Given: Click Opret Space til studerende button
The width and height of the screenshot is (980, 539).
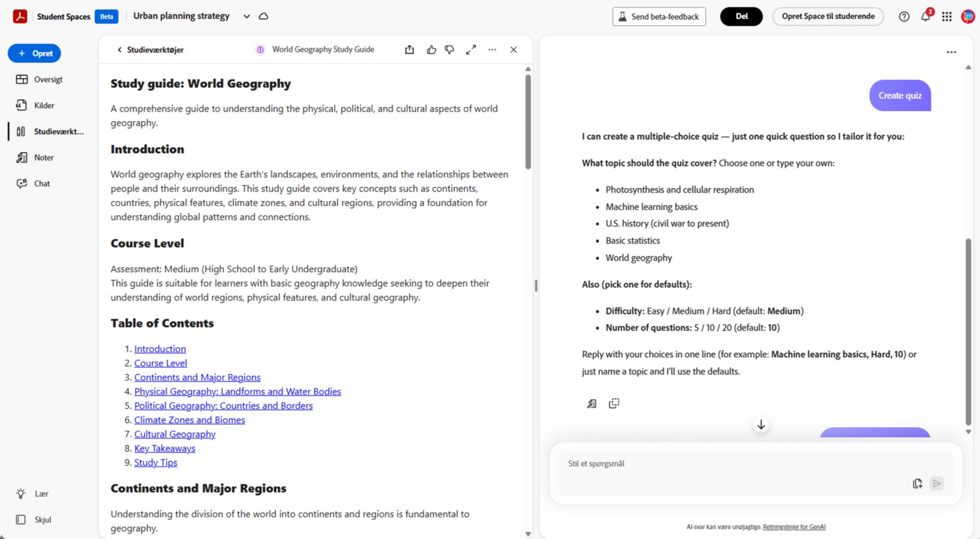Looking at the screenshot, I should tap(828, 16).
